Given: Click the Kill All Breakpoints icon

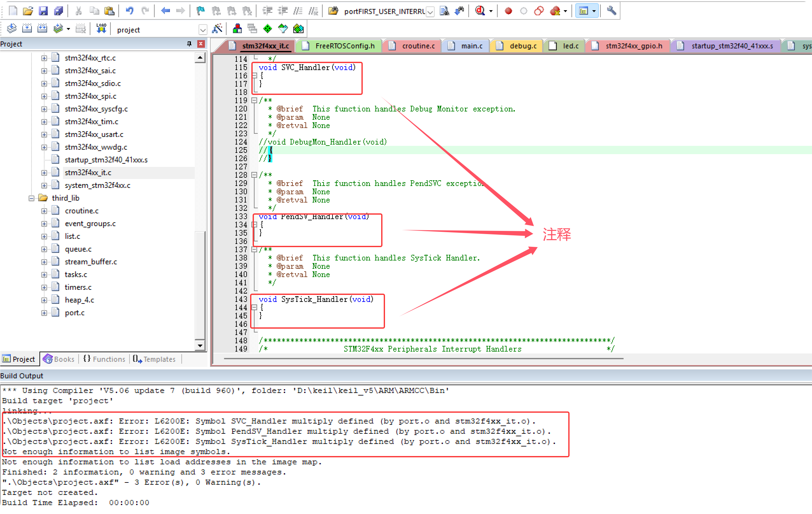Looking at the screenshot, I should pyautogui.click(x=554, y=11).
